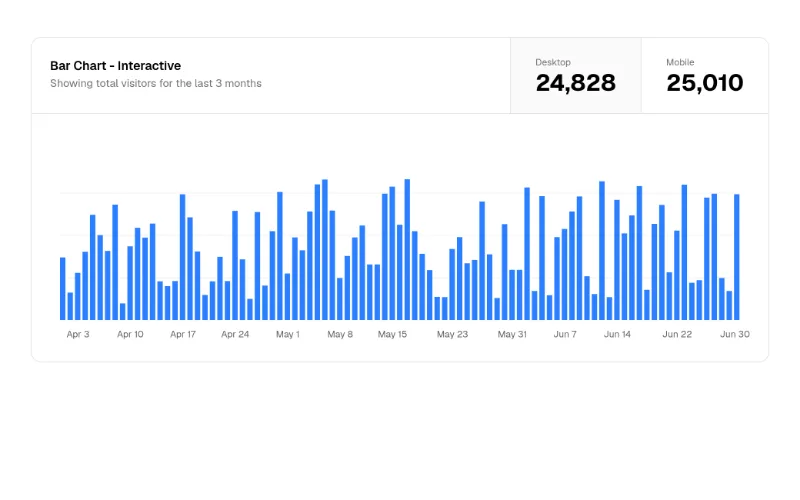The image size is (800, 500).
Task: Click the Jun 22 axis label
Action: point(677,334)
